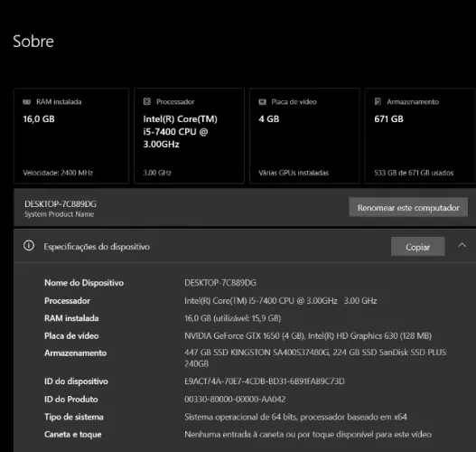Click the RAM instalada label in specifications

point(71,318)
